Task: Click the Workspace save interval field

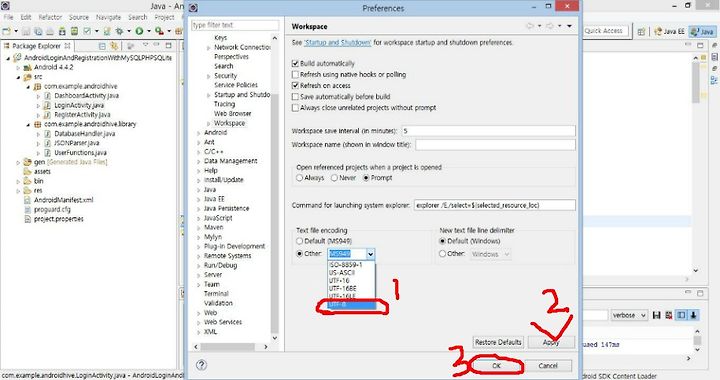Action: coord(488,131)
